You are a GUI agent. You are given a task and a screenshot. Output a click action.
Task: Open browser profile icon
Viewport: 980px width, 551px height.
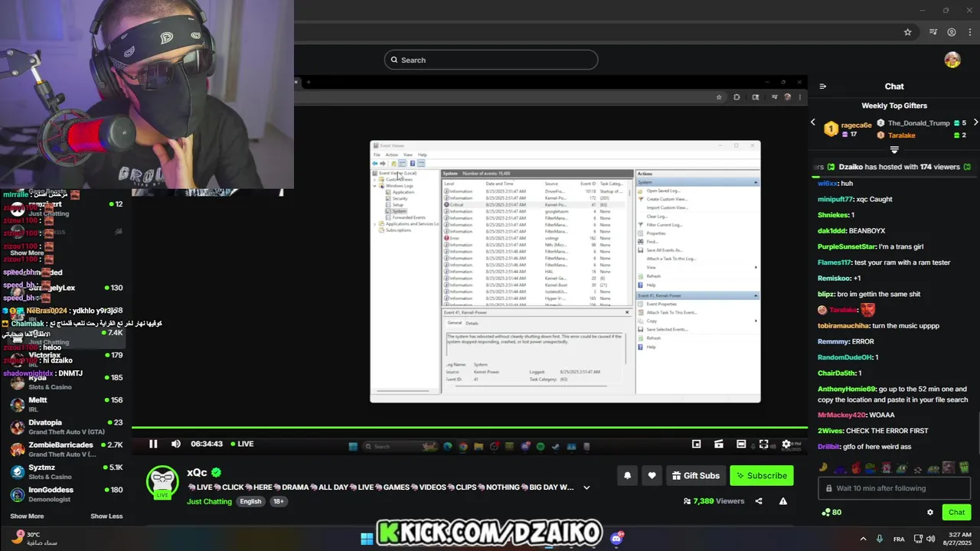[x=952, y=32]
